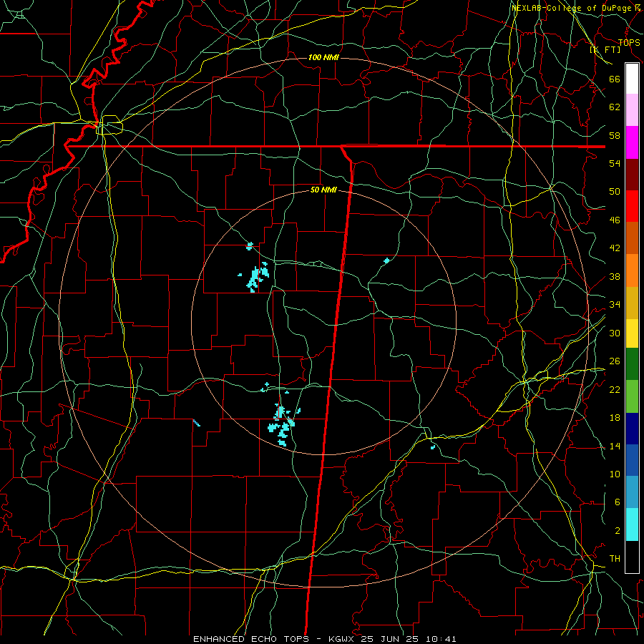Click the legend value "54"
644x644 pixels.
pyautogui.click(x=615, y=163)
